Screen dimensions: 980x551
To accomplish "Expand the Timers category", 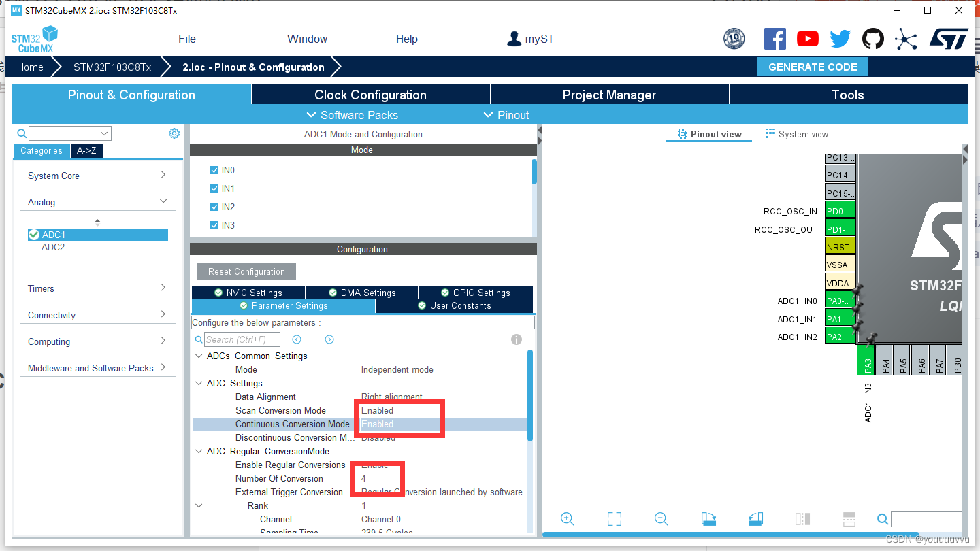I will click(x=163, y=288).
